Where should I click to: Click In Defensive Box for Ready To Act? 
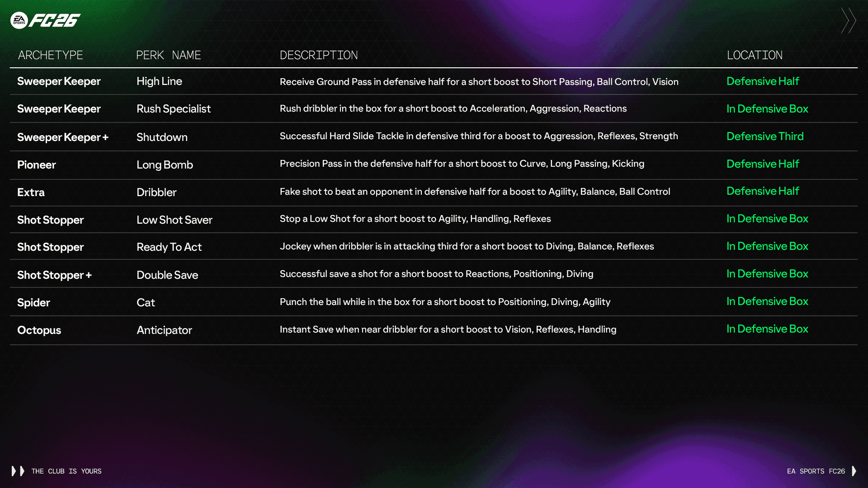[767, 246]
